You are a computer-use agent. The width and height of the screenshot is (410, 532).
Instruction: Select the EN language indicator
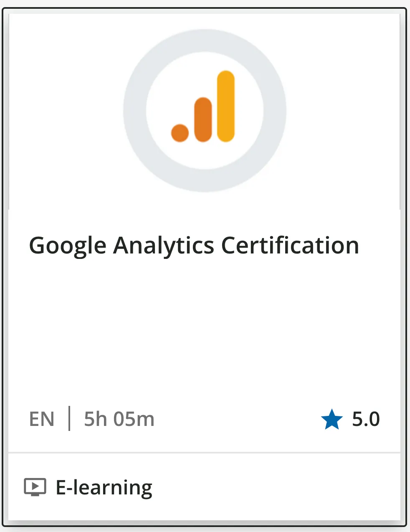pyautogui.click(x=42, y=419)
